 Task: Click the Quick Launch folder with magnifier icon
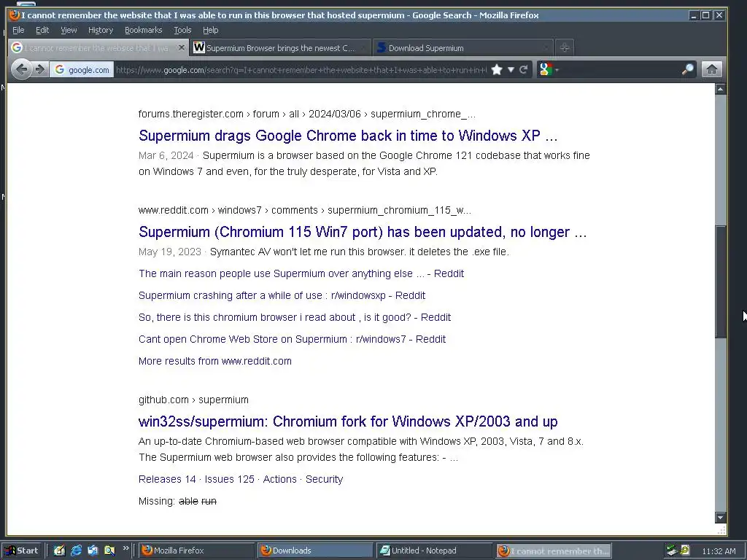(x=109, y=551)
